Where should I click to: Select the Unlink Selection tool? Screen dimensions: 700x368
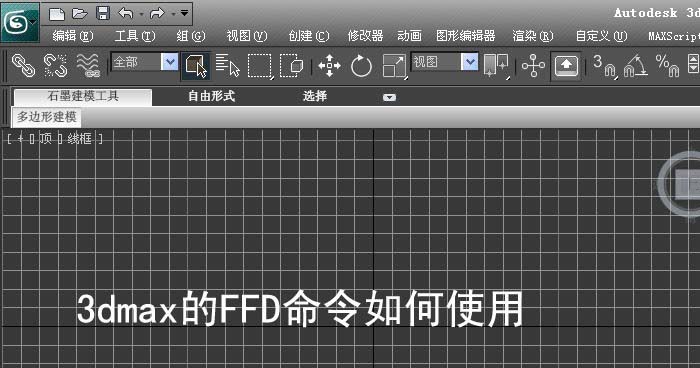point(55,66)
